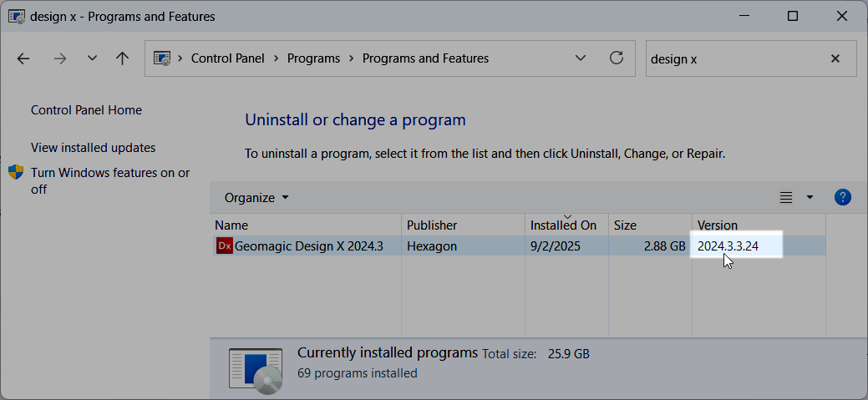This screenshot has width=868, height=400.
Task: Open the recent locations chevron
Action: (93, 58)
